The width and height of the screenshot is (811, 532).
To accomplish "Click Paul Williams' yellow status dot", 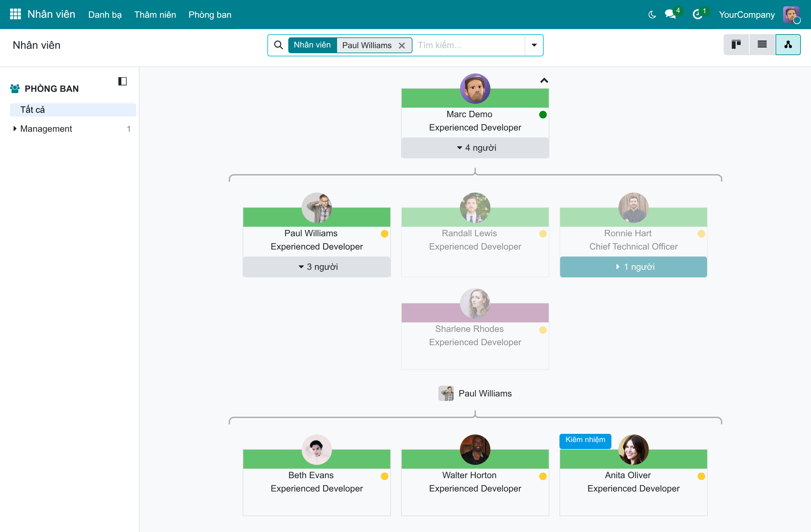I will pos(384,234).
